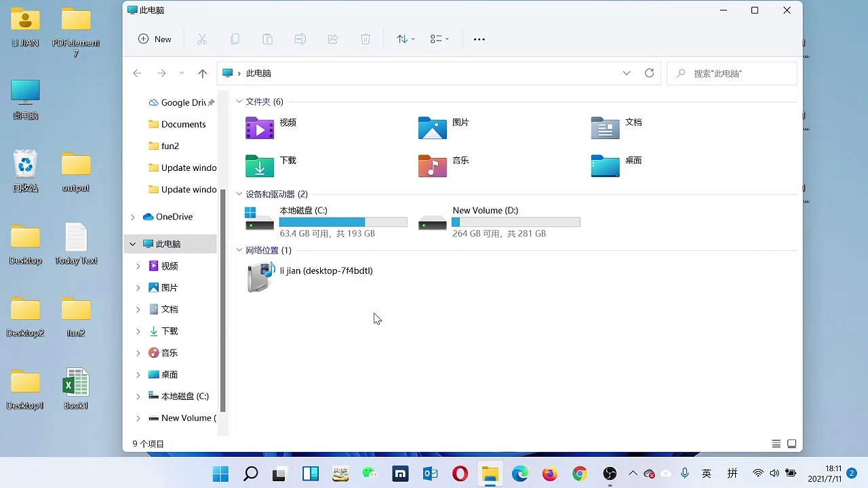Switch to details view in status bar
Screen dimensions: 868x488
click(776, 444)
